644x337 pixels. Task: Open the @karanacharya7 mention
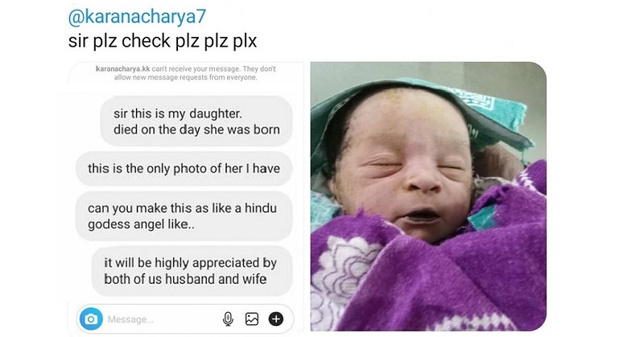click(x=137, y=17)
